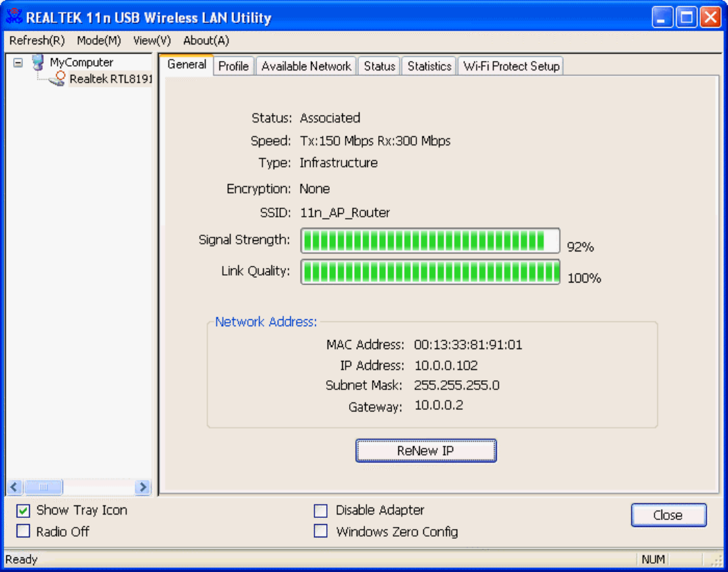The image size is (728, 572).
Task: Click the MAC address 00:13:33:81:91:01
Action: click(x=468, y=345)
